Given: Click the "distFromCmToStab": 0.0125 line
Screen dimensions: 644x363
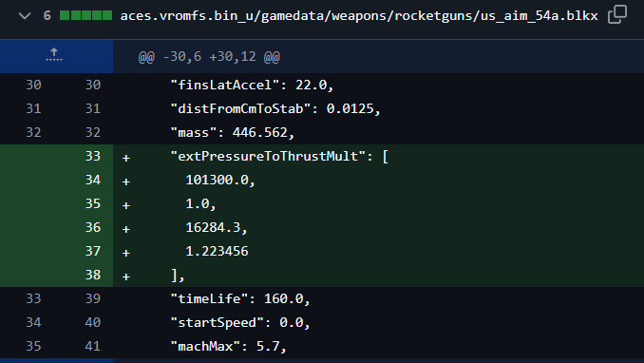Looking at the screenshot, I should pos(275,109).
